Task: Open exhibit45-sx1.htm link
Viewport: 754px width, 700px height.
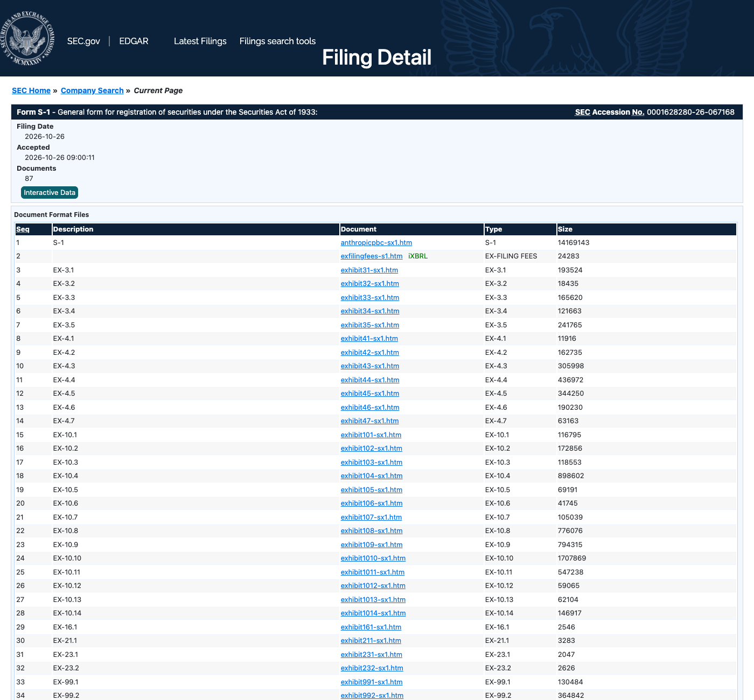Action: point(370,394)
